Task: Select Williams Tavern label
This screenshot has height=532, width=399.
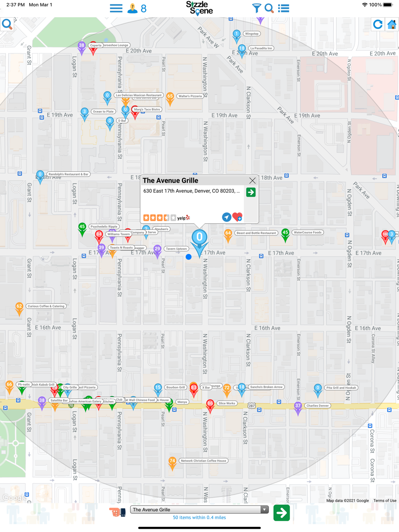Action: pyautogui.click(x=119, y=234)
